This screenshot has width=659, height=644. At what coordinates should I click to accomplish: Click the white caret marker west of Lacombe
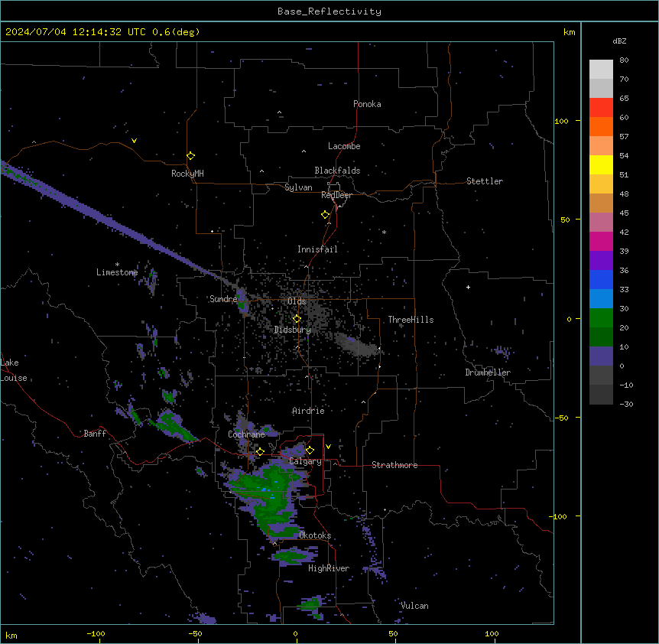pyautogui.click(x=304, y=151)
